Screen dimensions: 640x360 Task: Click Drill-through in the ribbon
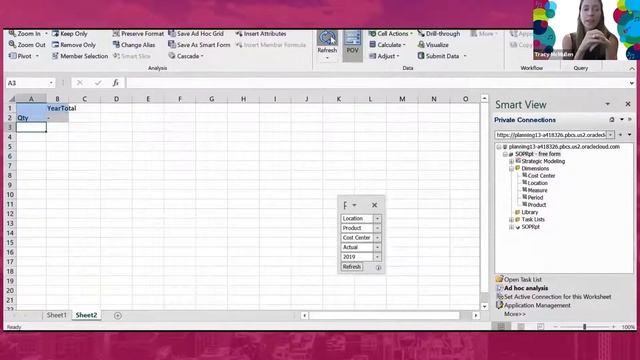[x=439, y=33]
